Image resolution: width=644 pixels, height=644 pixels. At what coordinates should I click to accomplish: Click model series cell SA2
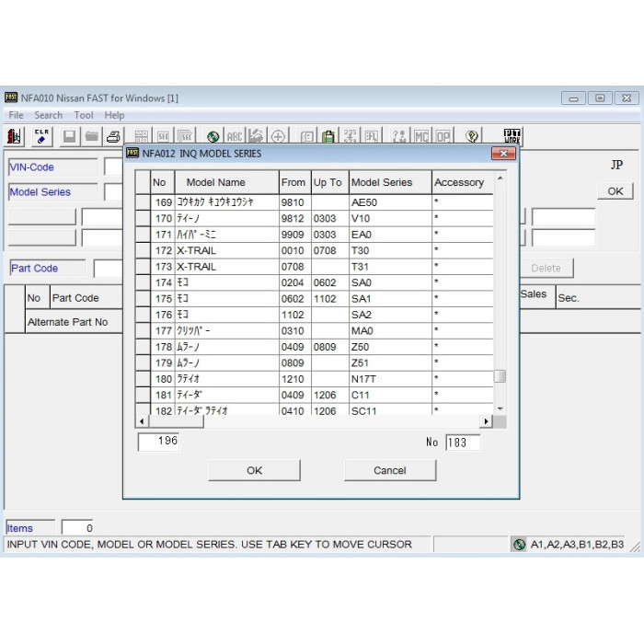coord(390,315)
